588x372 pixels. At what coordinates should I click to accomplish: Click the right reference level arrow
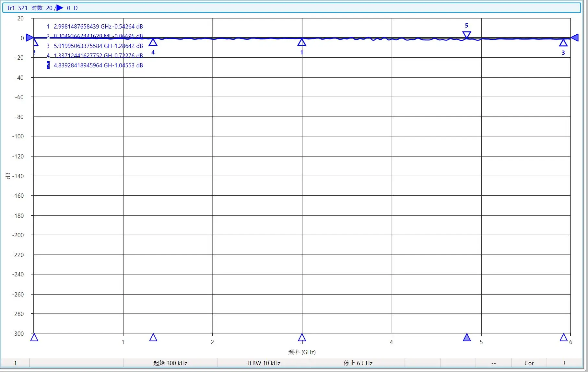click(x=575, y=38)
